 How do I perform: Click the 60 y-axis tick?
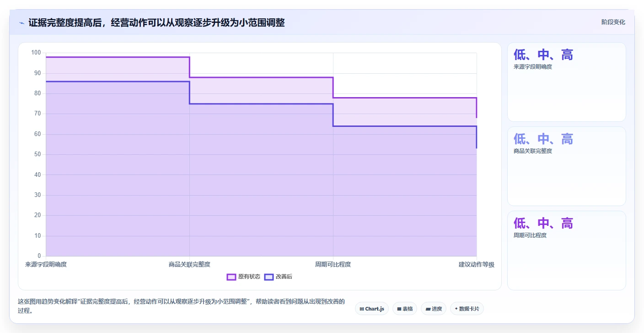click(x=38, y=134)
